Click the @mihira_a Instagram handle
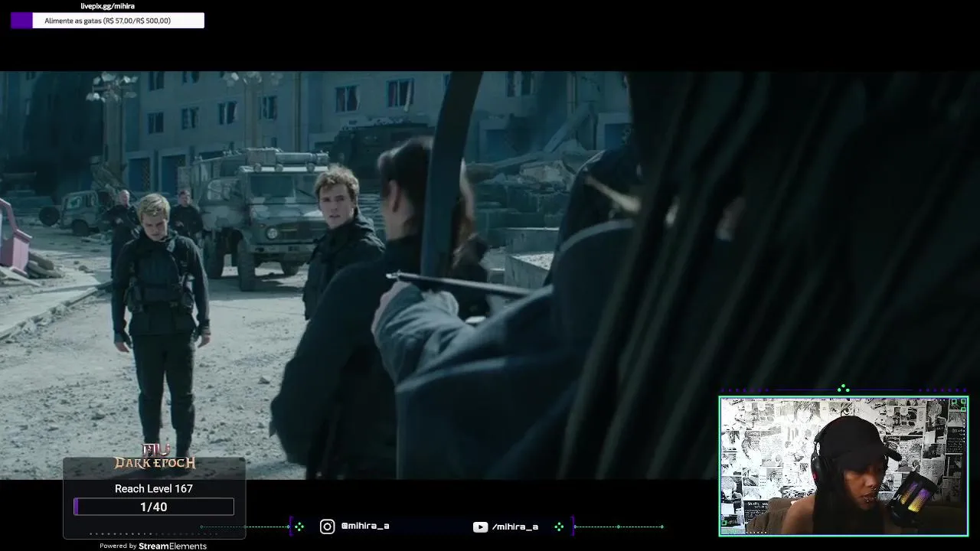The image size is (980, 551). coord(365,527)
